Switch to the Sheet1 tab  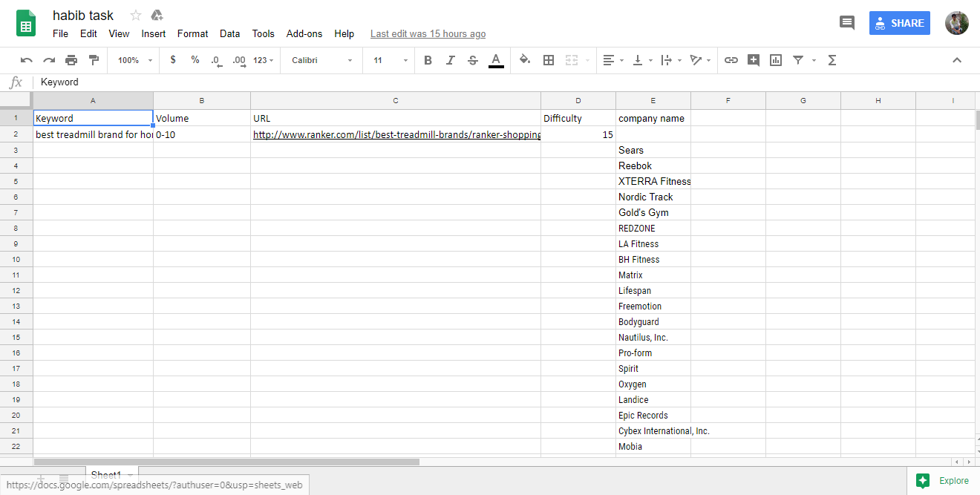[108, 475]
